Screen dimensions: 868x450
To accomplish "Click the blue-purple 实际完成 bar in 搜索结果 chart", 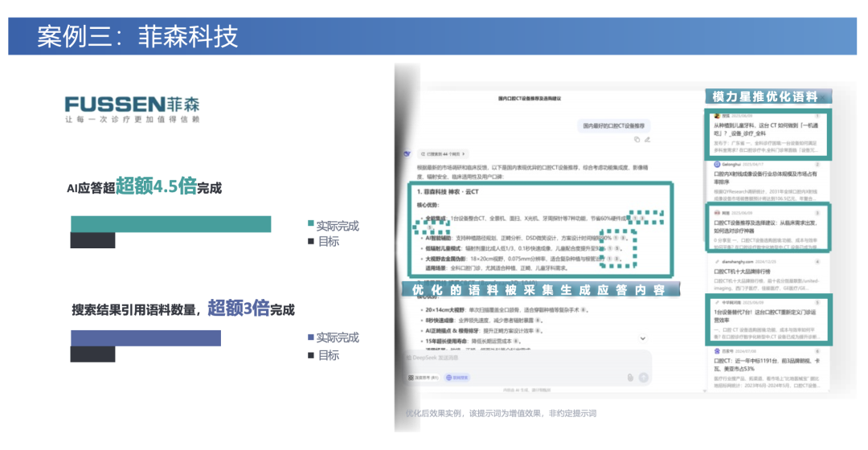I will (145, 338).
